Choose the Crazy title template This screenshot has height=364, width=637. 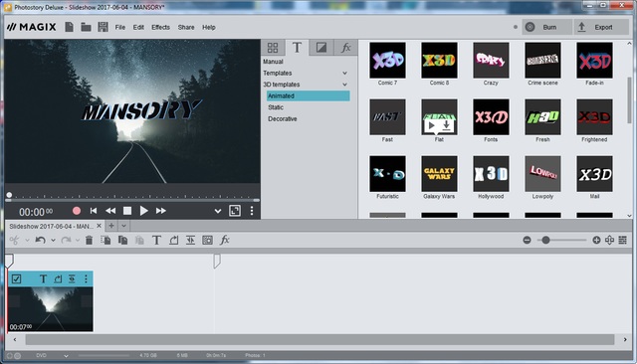pyautogui.click(x=491, y=60)
